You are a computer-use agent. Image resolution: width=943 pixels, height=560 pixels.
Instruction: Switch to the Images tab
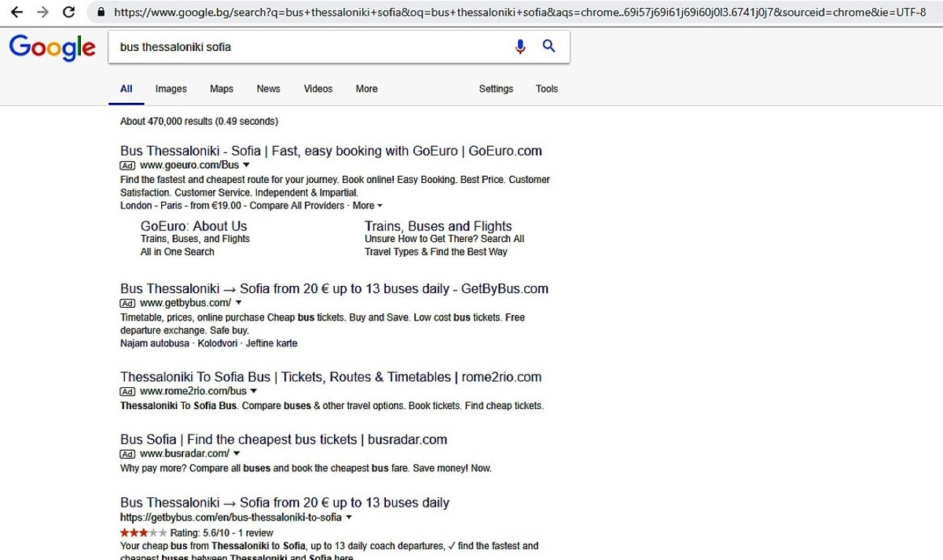coord(171,89)
